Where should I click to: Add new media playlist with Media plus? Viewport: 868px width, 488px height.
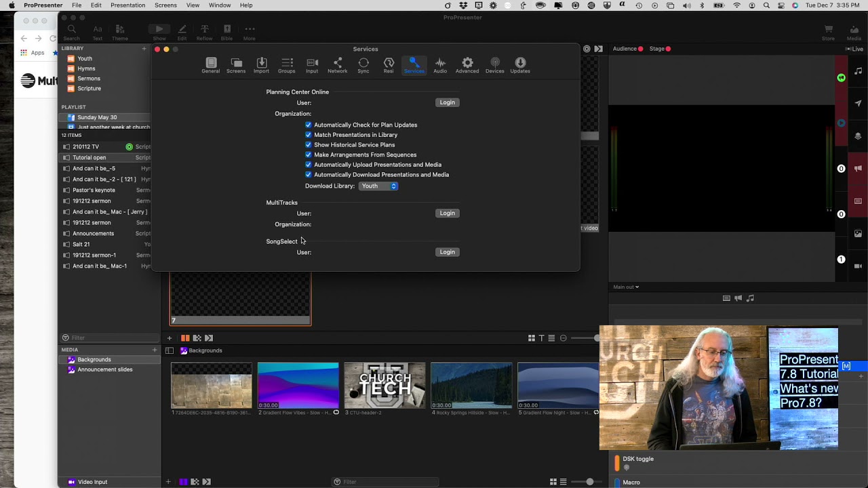point(155,350)
